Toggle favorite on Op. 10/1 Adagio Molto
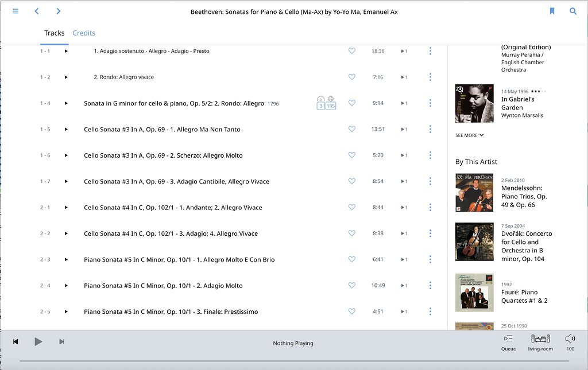This screenshot has width=588, height=370. tap(352, 286)
